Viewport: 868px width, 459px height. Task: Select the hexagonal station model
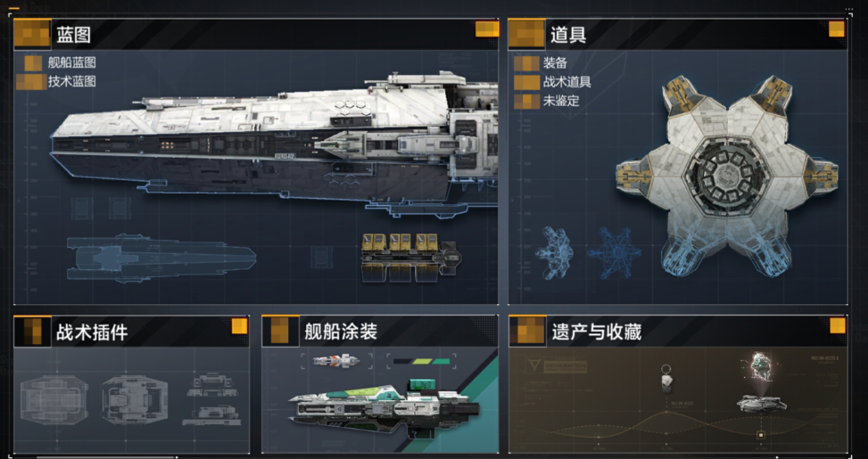point(727,175)
